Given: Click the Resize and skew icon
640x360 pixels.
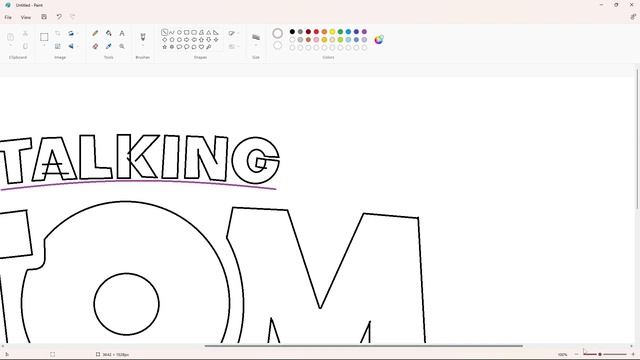Looking at the screenshot, I should point(58,46).
